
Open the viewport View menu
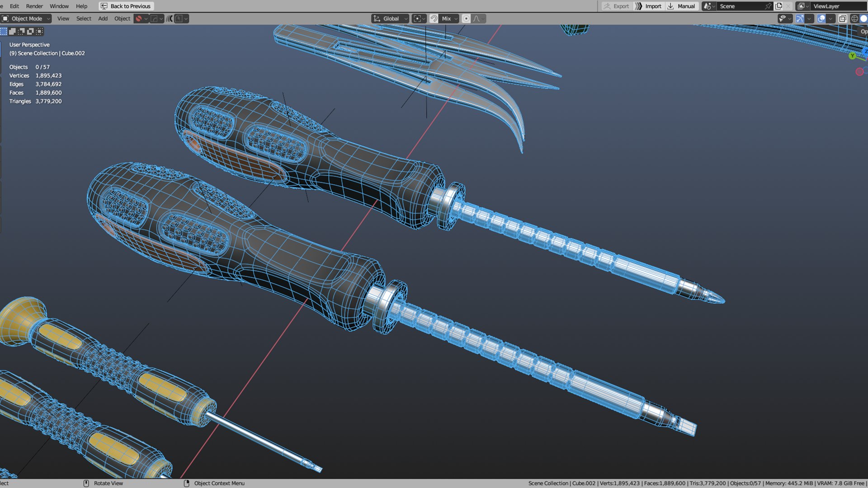63,19
